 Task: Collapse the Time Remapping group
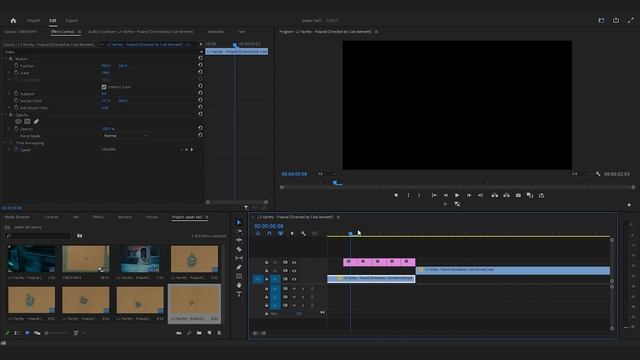[x=5, y=143]
